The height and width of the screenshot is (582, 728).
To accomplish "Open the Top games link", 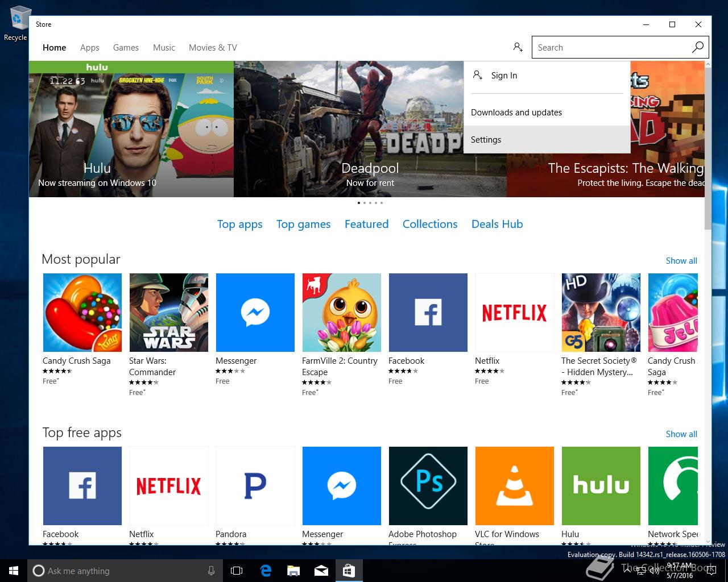I will [x=304, y=225].
